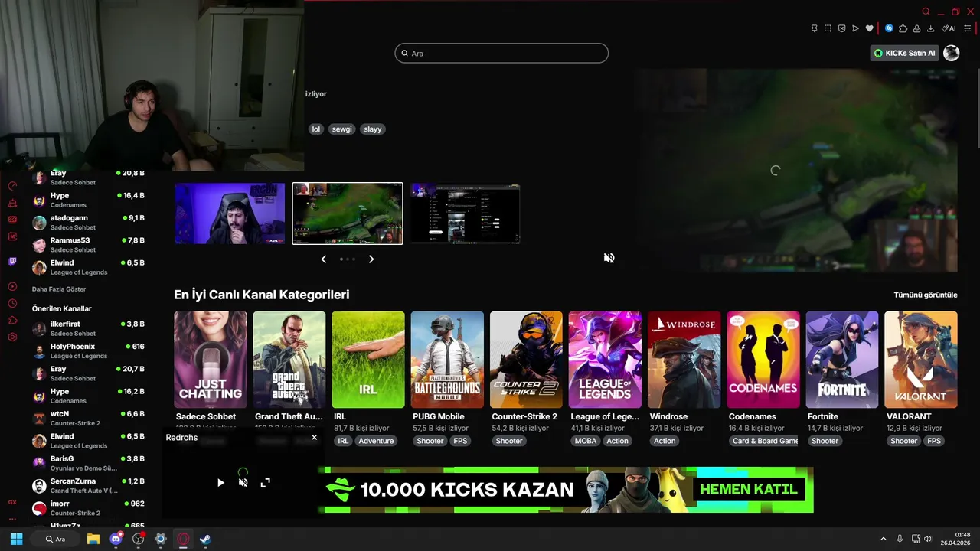Open the PUBG Mobile category card
The image size is (980, 551).
447,360
